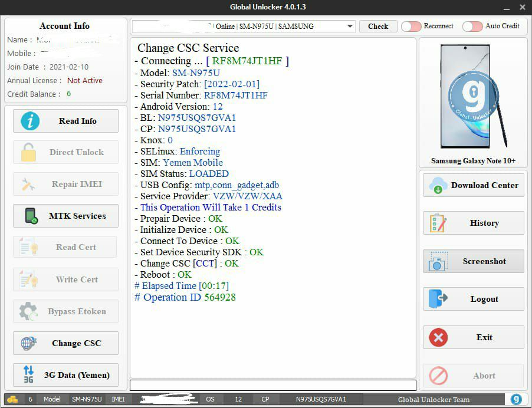Click the serial number RF8M74JT1HF value
The height and width of the screenshot is (408, 532).
(x=235, y=96)
